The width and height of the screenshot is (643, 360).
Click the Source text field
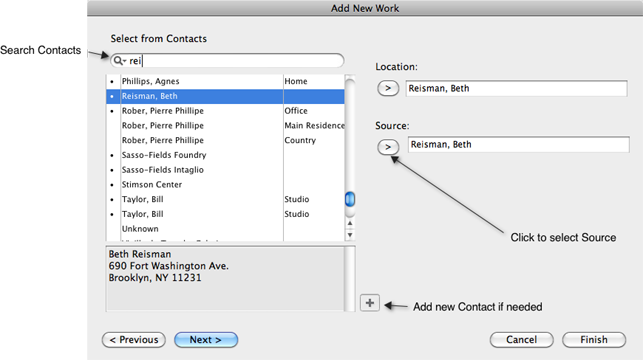pos(518,144)
